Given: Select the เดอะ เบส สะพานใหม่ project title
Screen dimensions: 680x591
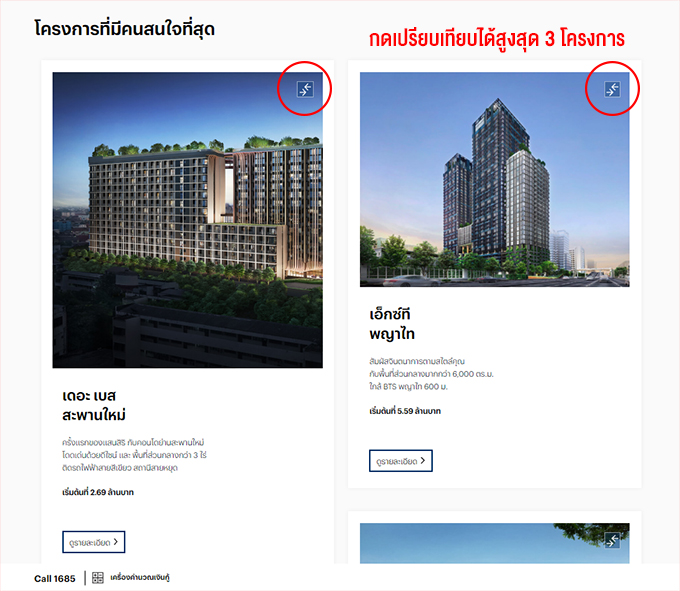Looking at the screenshot, I should coord(94,405).
